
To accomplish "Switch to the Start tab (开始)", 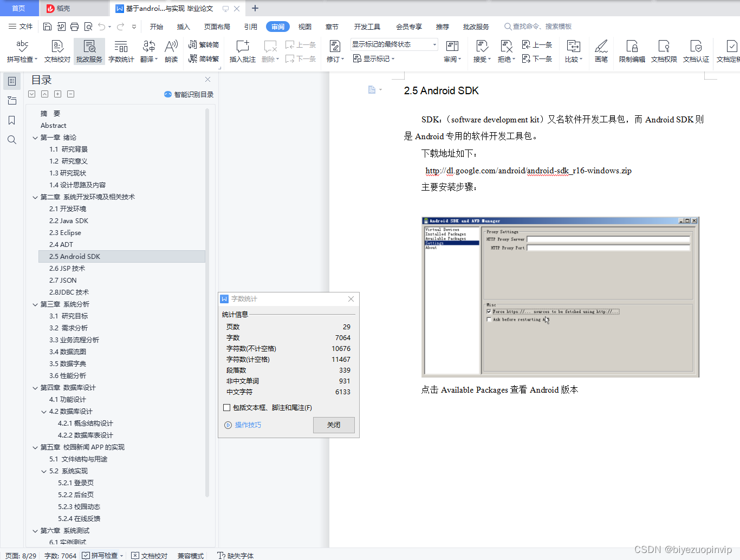I will pyautogui.click(x=157, y=27).
